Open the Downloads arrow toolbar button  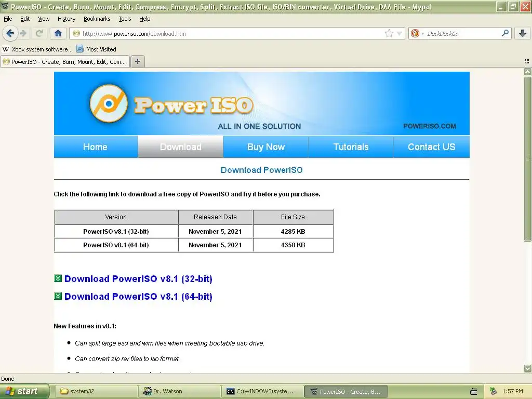pos(523,33)
